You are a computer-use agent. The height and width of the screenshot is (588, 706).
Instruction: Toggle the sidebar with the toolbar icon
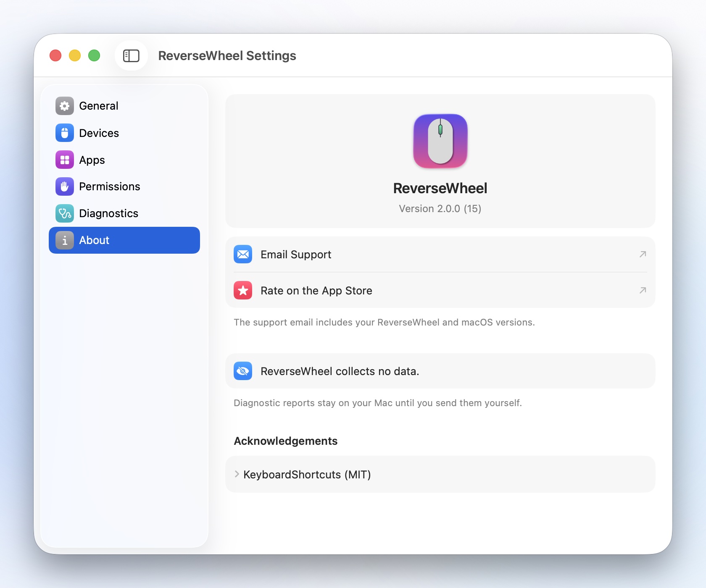(x=131, y=55)
